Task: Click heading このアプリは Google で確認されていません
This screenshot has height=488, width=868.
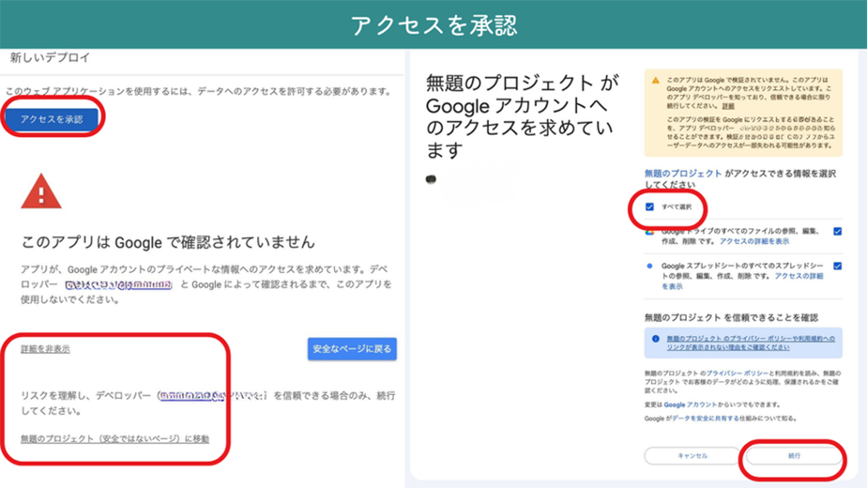Action: [168, 242]
